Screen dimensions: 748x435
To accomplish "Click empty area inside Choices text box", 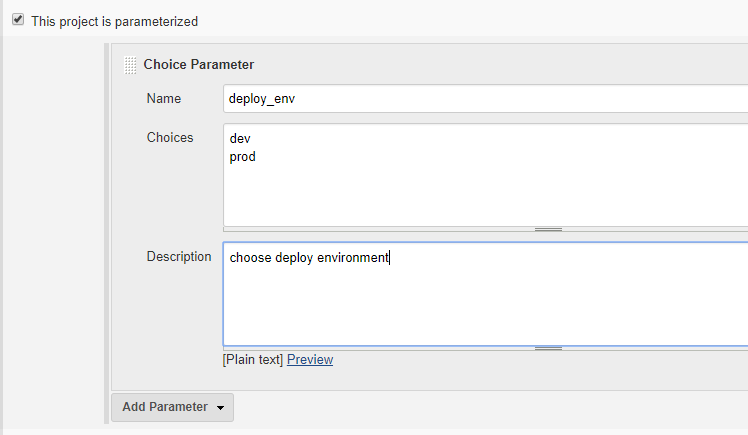I will [486, 196].
